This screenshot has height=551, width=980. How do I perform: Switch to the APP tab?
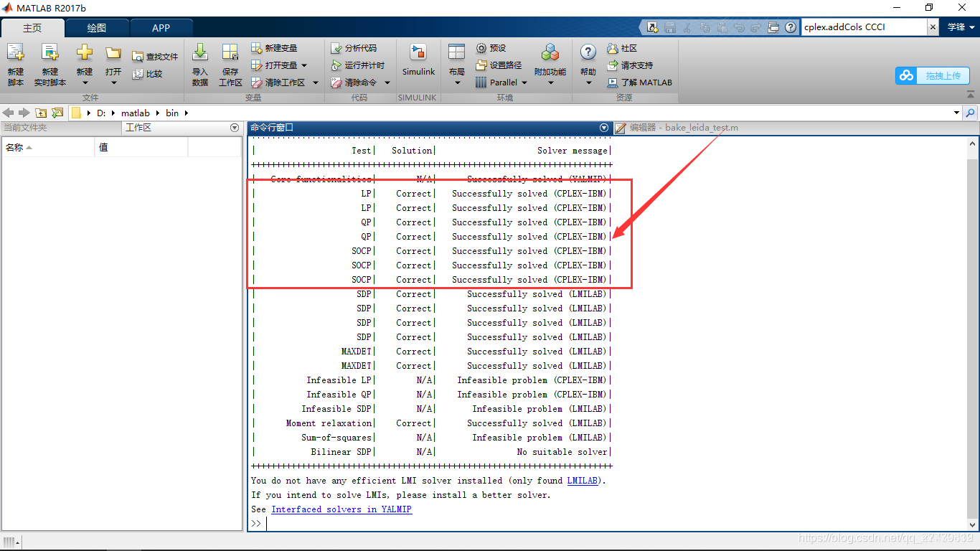tap(161, 28)
